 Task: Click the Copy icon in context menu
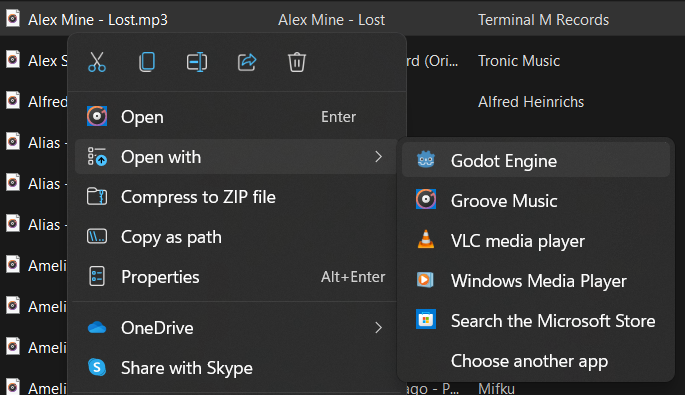[147, 62]
